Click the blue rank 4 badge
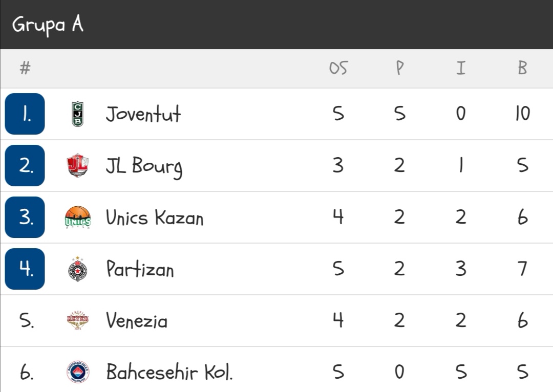 point(25,269)
